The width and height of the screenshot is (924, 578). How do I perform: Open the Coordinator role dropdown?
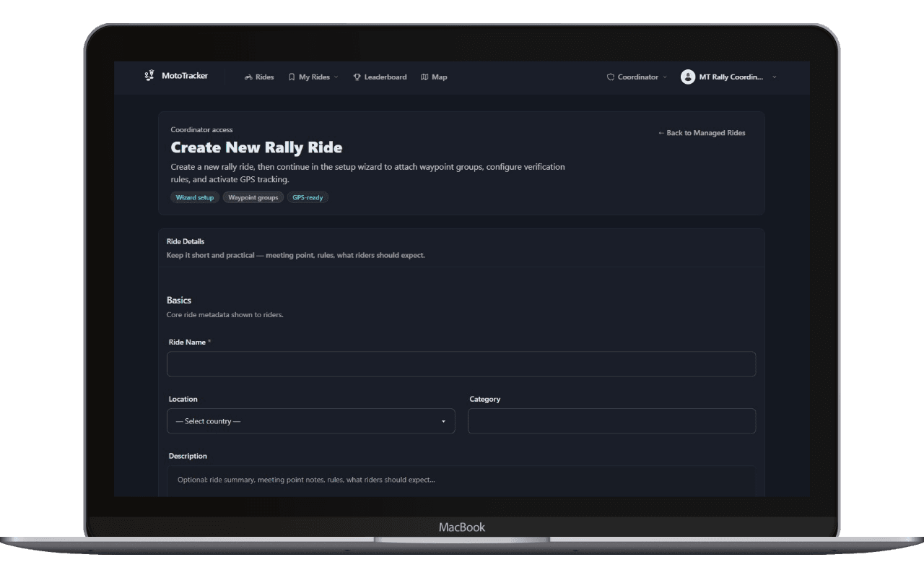635,77
